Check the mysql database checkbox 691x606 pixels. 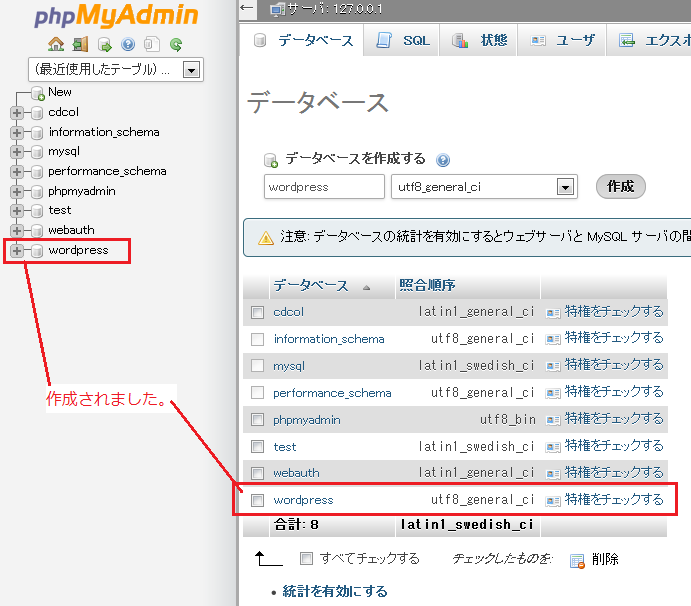pos(257,366)
